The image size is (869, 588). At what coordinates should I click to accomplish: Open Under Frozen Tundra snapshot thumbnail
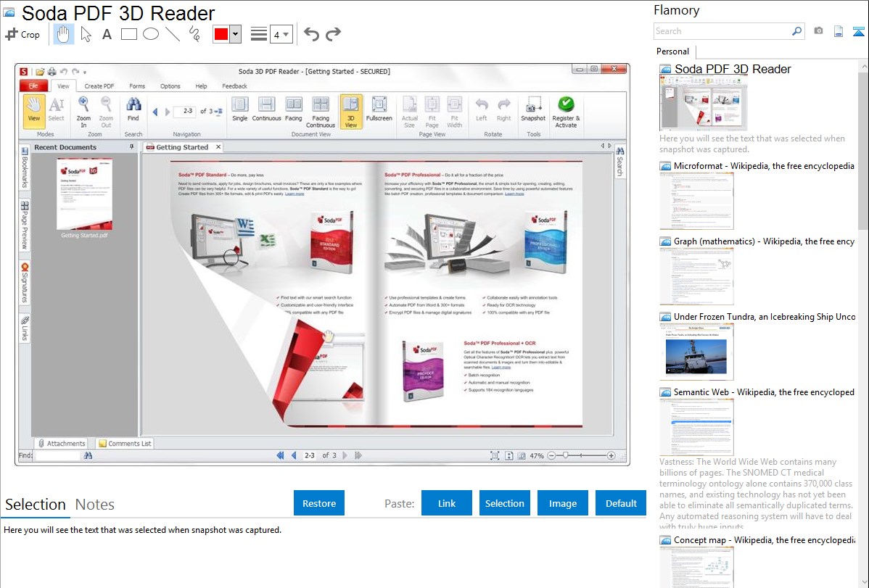pyautogui.click(x=696, y=352)
